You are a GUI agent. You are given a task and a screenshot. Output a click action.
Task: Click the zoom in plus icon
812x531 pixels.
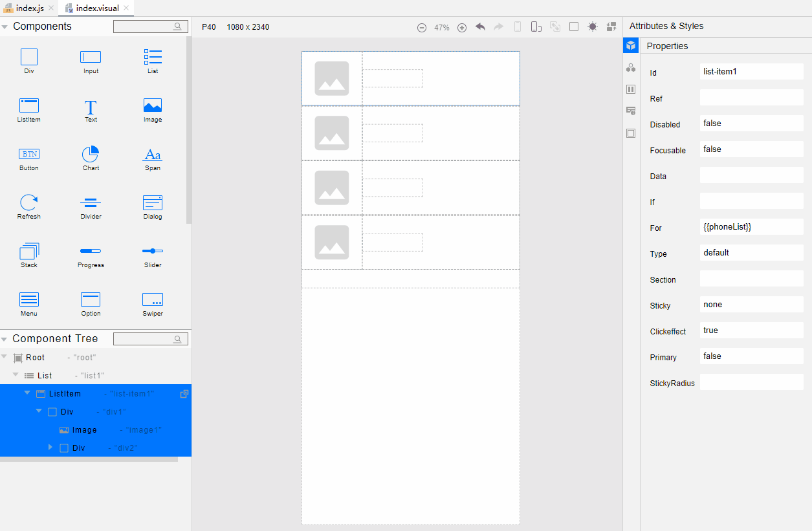(462, 28)
